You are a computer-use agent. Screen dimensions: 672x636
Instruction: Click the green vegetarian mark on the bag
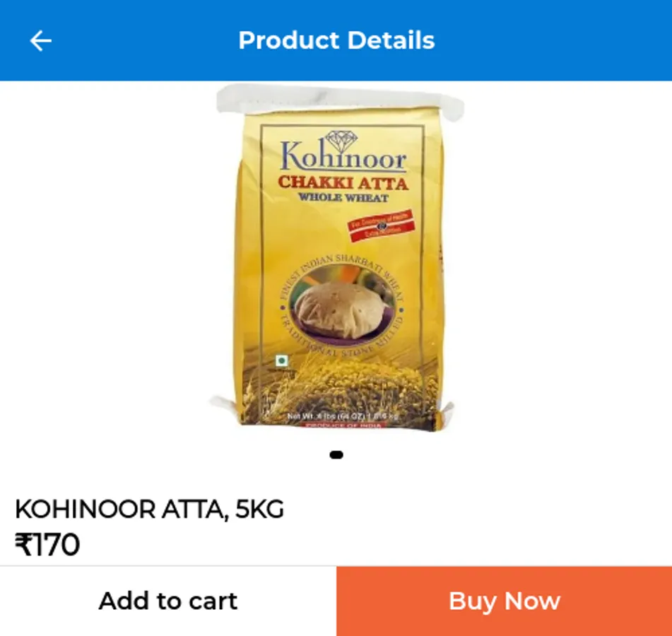(281, 360)
